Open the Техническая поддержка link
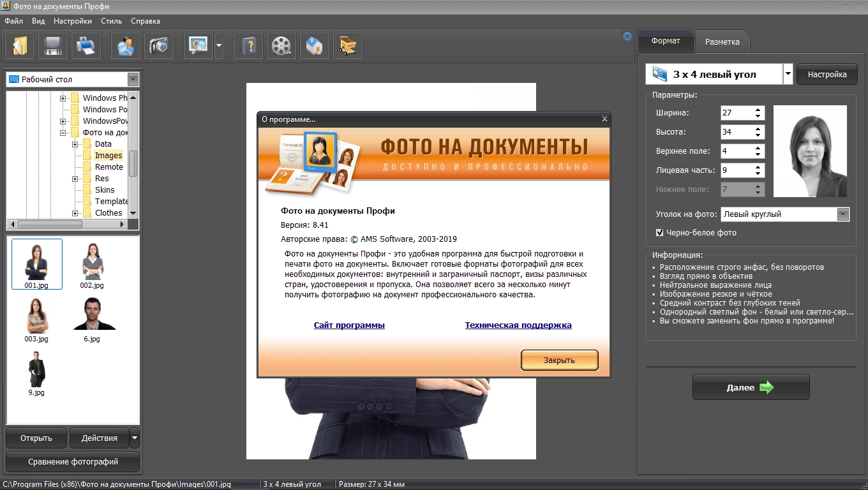The height and width of the screenshot is (490, 868). [518, 325]
